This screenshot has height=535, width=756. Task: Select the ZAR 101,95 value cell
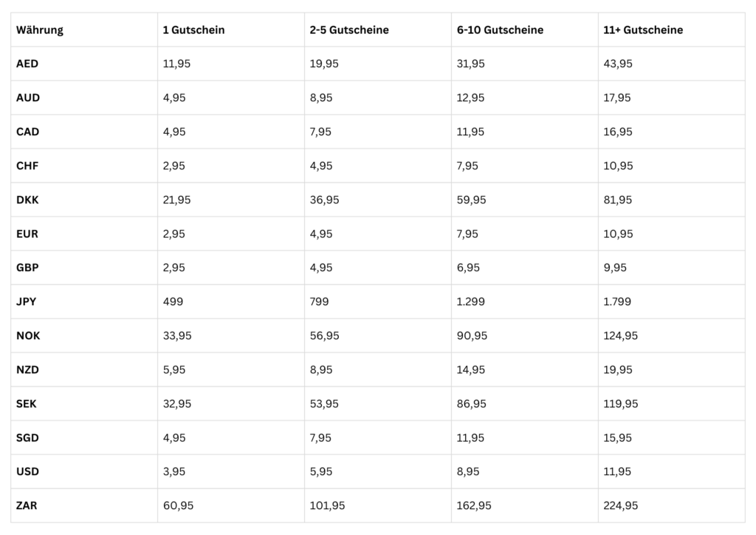coord(378,505)
